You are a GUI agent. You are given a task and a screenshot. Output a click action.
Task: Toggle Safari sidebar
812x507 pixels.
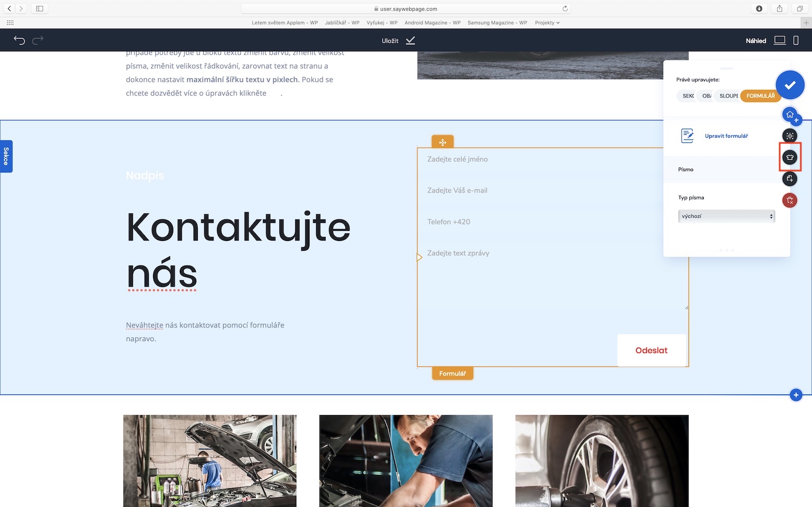click(x=40, y=9)
